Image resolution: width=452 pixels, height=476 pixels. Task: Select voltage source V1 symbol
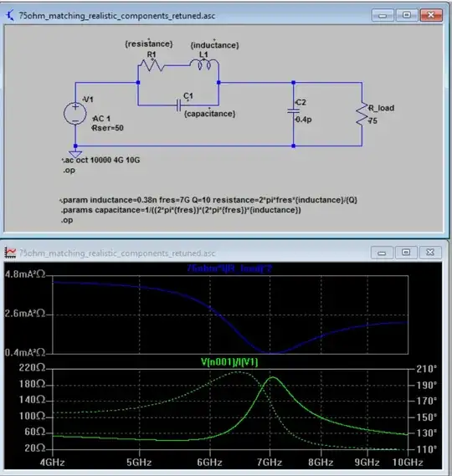75,114
